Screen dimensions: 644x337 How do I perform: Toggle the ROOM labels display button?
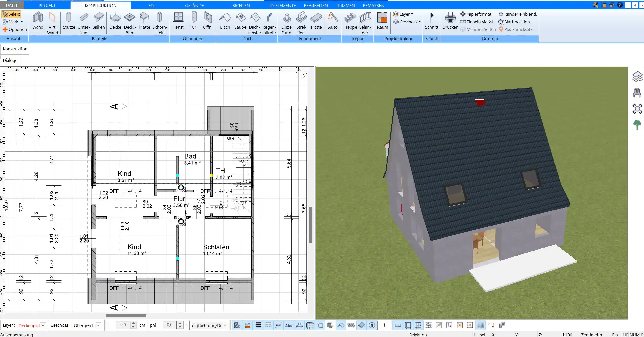click(278, 325)
